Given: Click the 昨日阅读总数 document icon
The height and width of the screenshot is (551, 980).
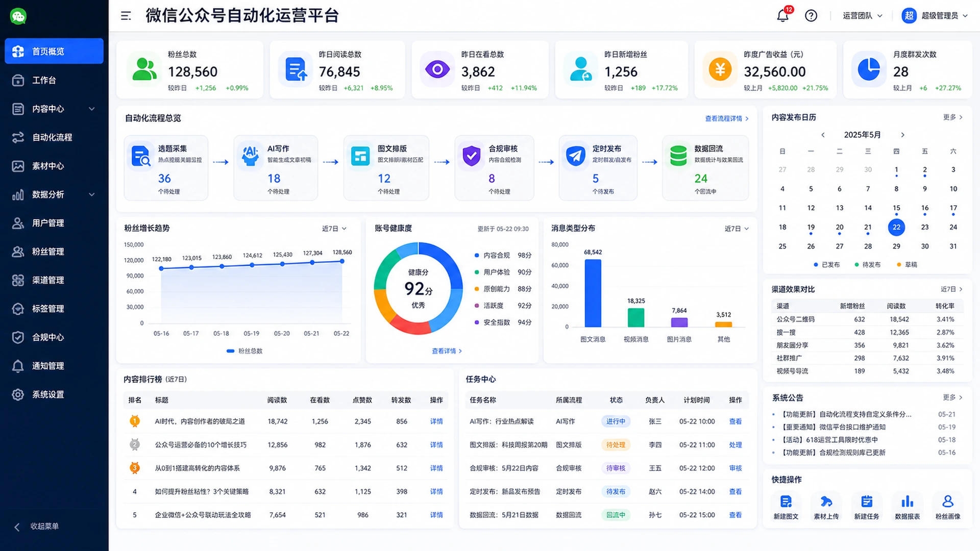Looking at the screenshot, I should click(296, 69).
